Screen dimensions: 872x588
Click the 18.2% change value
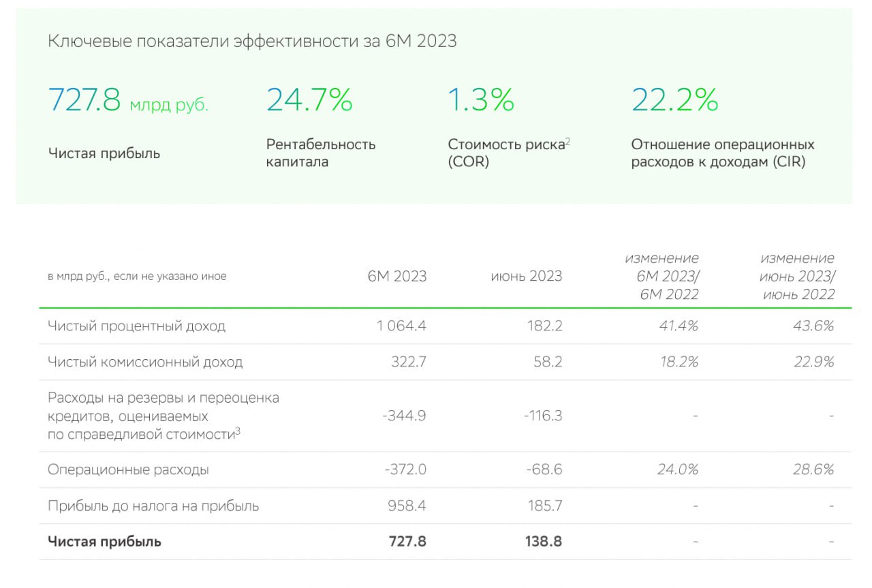pyautogui.click(x=679, y=362)
